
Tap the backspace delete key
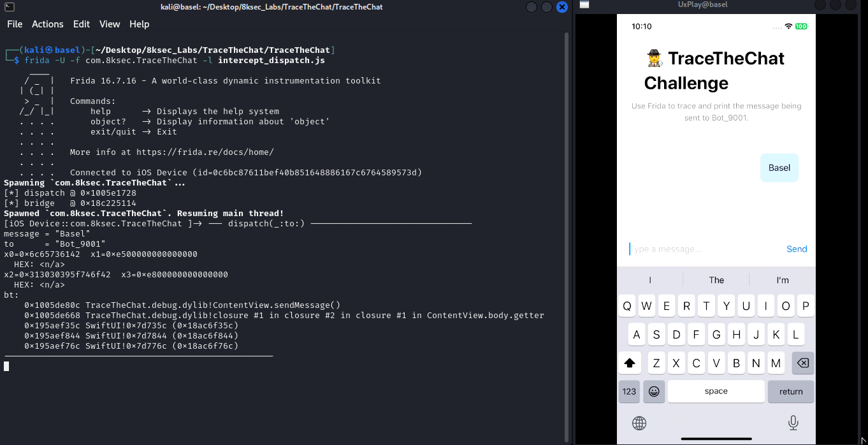(x=803, y=363)
